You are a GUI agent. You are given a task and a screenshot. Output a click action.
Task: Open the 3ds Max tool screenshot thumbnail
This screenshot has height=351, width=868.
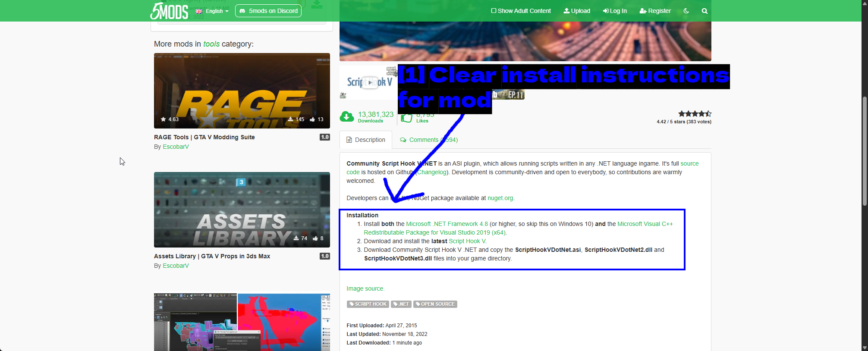coord(242,322)
